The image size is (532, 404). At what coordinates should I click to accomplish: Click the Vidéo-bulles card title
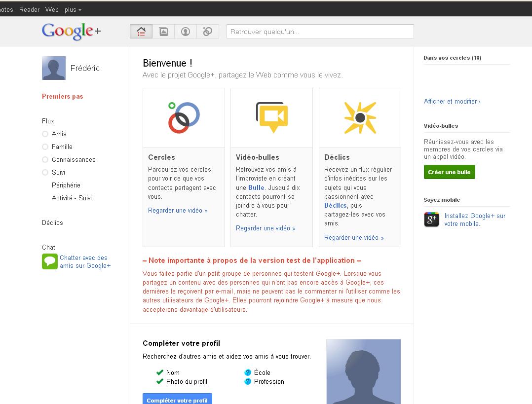click(x=258, y=157)
